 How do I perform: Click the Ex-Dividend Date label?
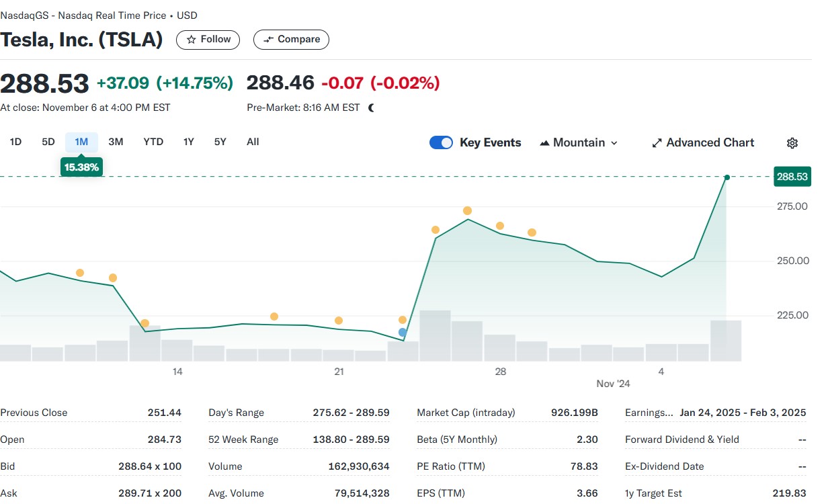click(x=665, y=466)
